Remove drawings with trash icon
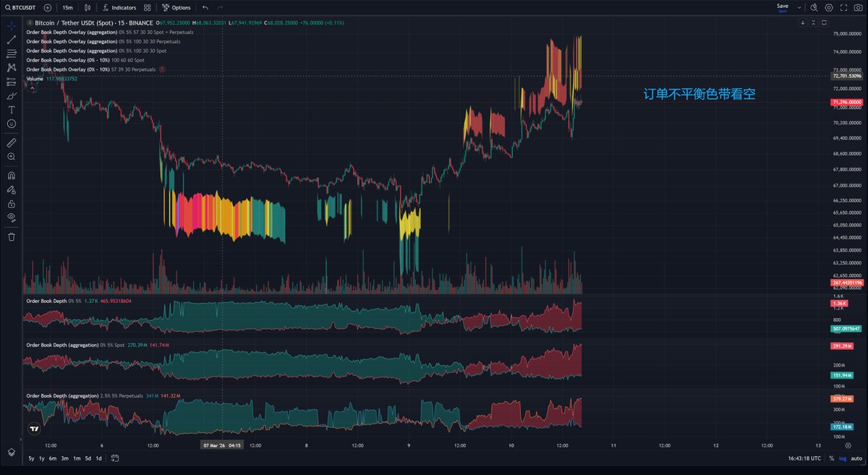The height and width of the screenshot is (475, 868). pos(12,236)
